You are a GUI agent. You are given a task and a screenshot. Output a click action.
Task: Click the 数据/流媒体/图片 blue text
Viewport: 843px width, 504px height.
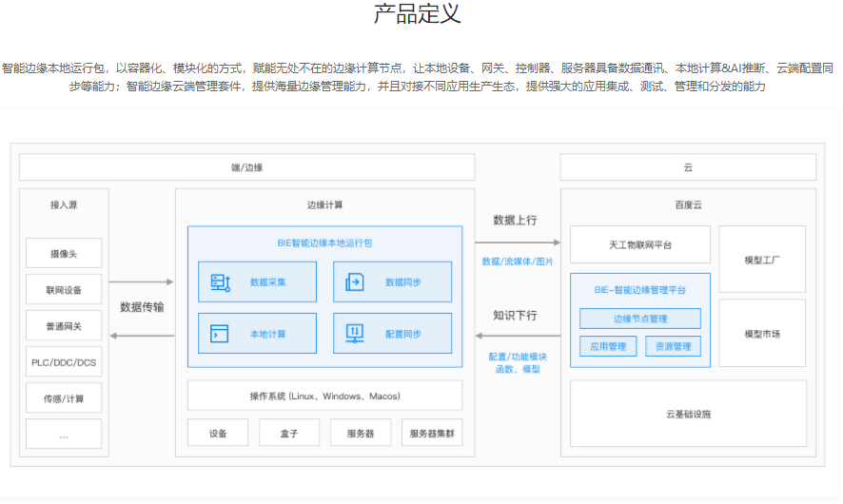pos(518,262)
